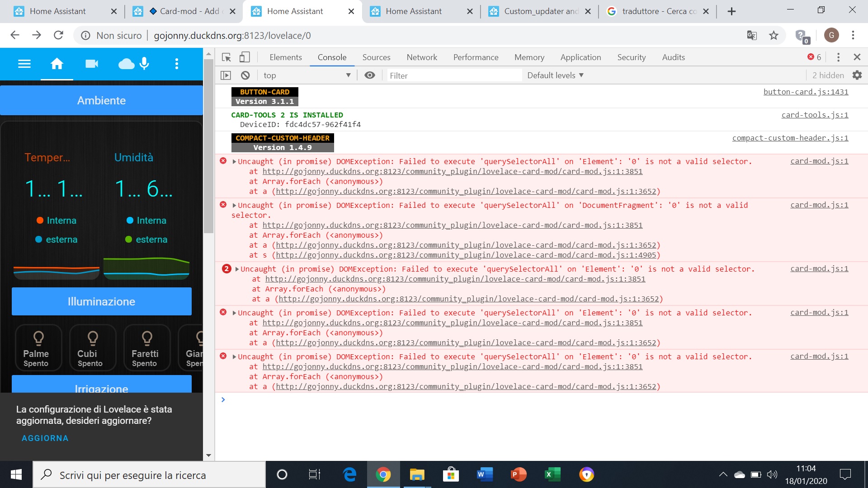Select the camera view tab icon

(x=92, y=64)
